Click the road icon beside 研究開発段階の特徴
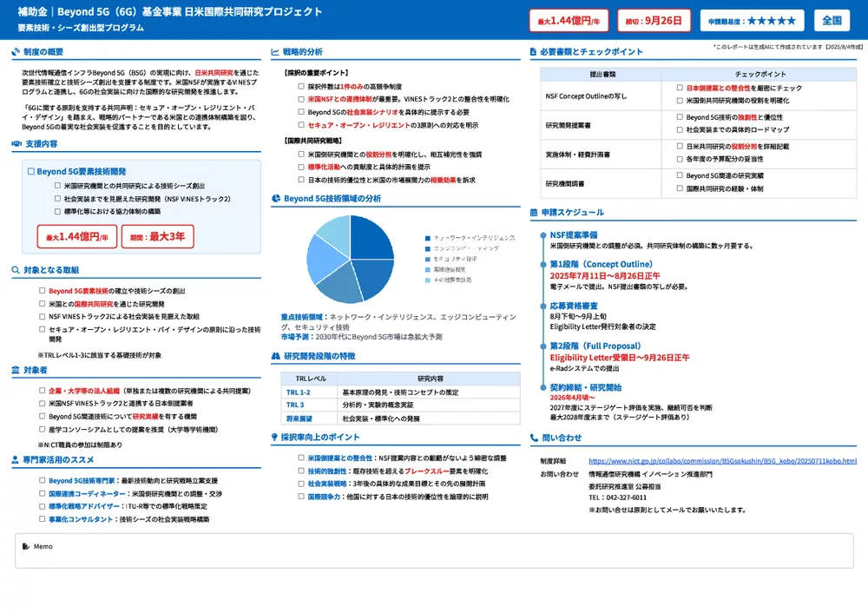868x613 pixels. point(276,357)
